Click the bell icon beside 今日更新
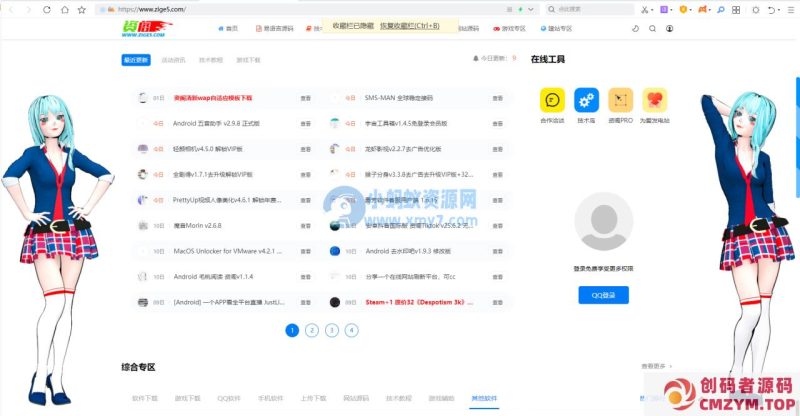800x416 pixels. [x=476, y=59]
